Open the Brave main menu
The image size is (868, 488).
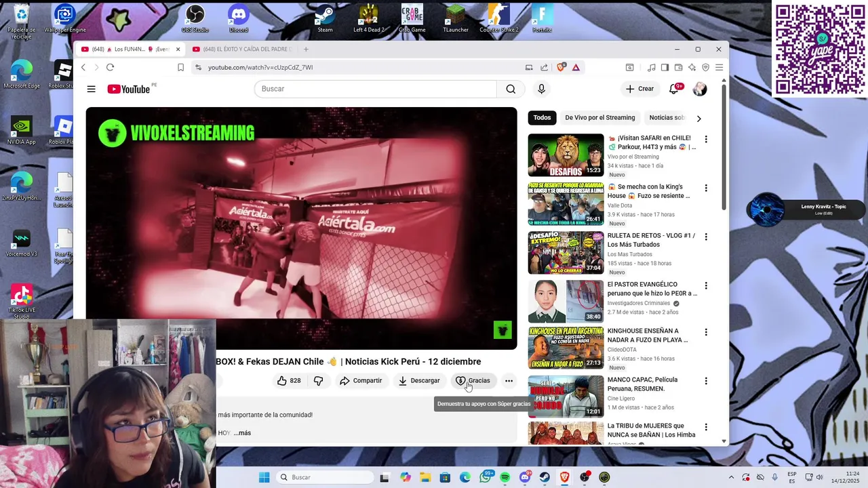(719, 67)
